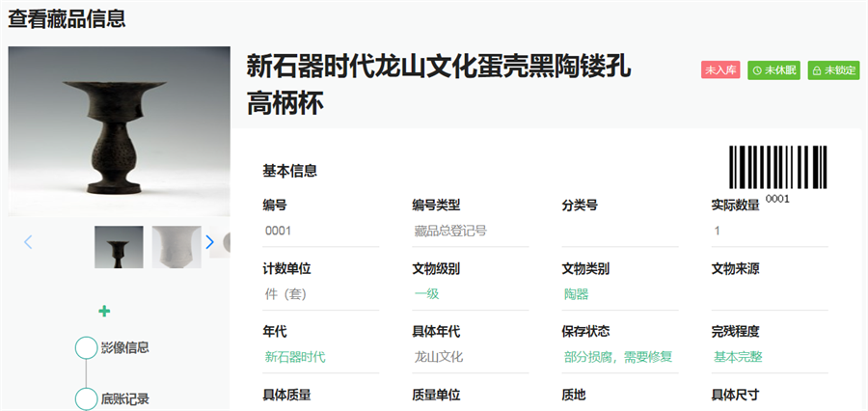Screen dimensions: 868x411
Task: Click the 实际数量 value 1
Action: [718, 231]
